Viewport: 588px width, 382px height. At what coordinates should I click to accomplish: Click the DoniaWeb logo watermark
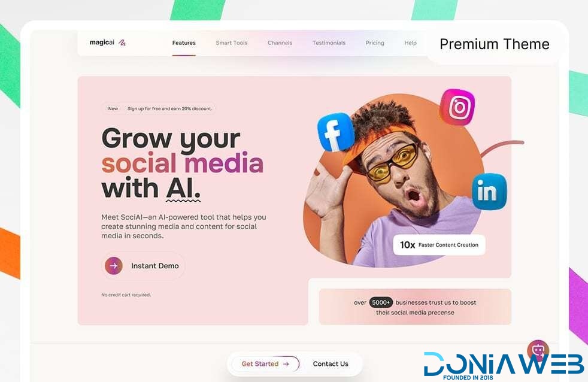point(504,366)
